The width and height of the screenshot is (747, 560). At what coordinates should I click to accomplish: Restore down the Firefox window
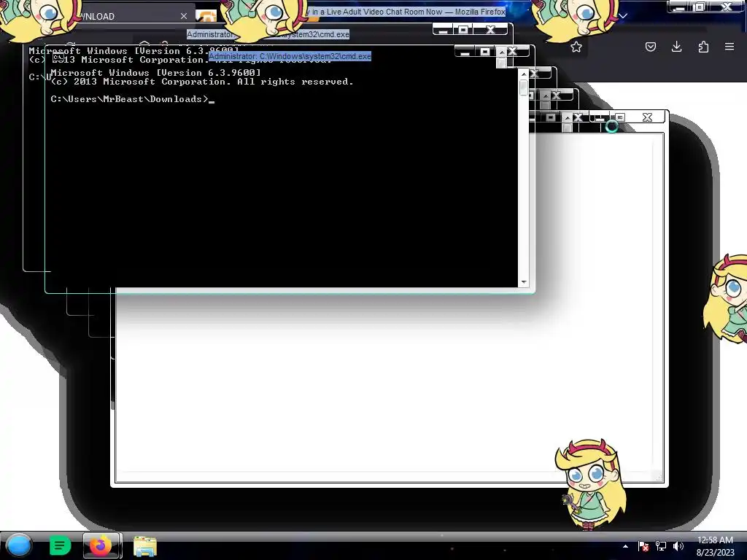700,7
